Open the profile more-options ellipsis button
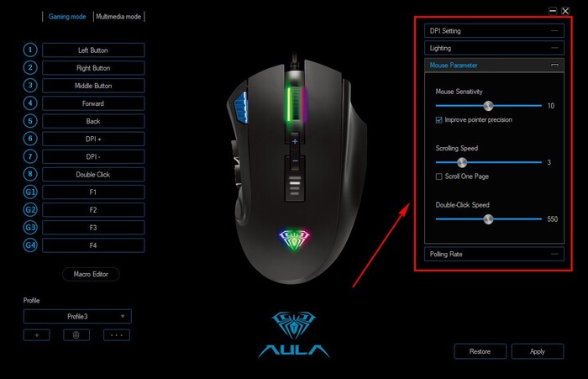This screenshot has width=588, height=379. 117,335
